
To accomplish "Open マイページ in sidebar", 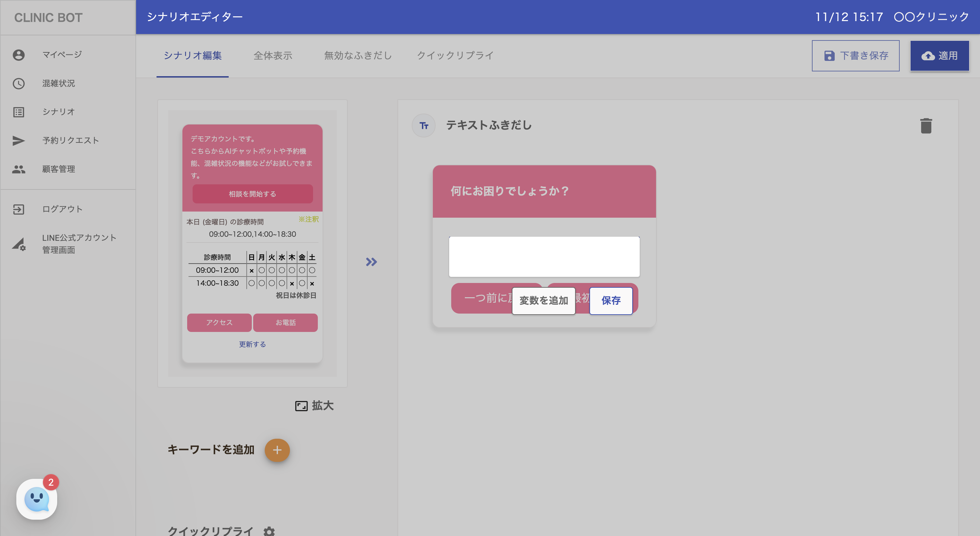I will [62, 55].
